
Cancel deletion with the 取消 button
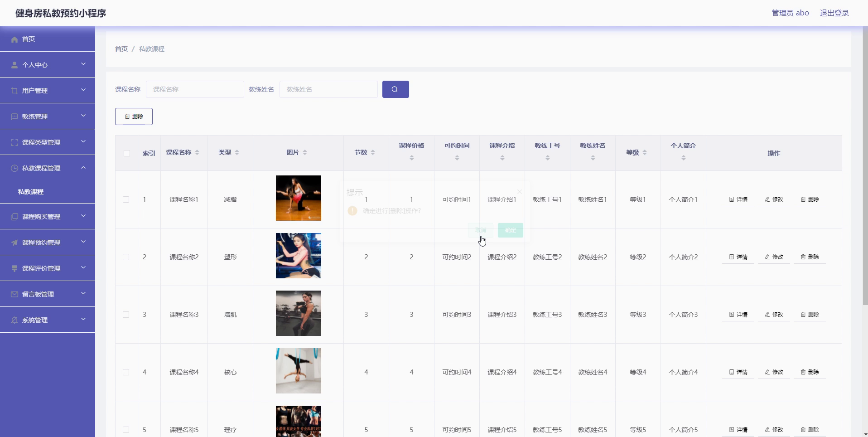pyautogui.click(x=481, y=230)
